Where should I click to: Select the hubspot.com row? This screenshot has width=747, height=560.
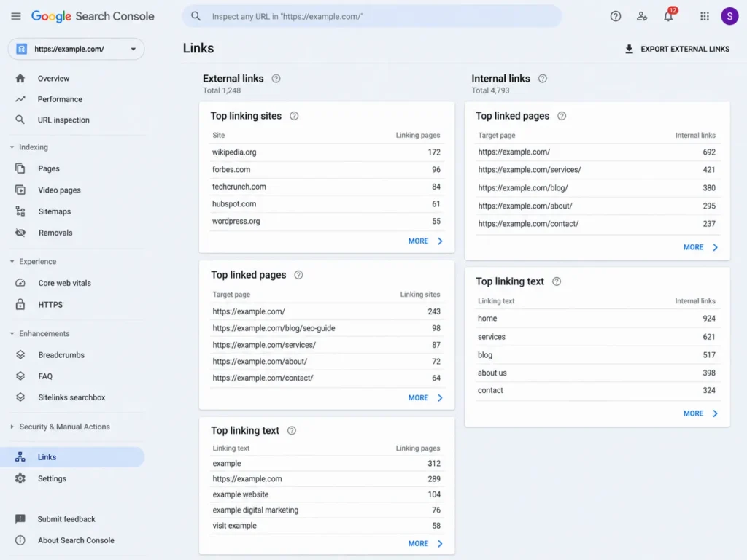(326, 204)
